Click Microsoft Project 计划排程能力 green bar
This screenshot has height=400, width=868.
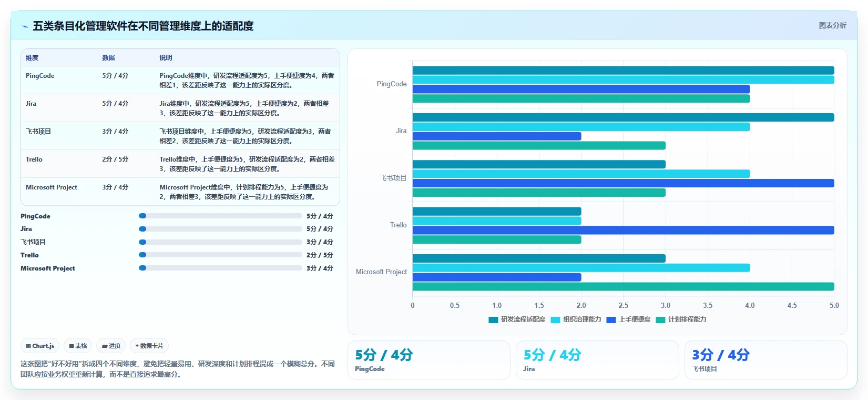click(623, 287)
